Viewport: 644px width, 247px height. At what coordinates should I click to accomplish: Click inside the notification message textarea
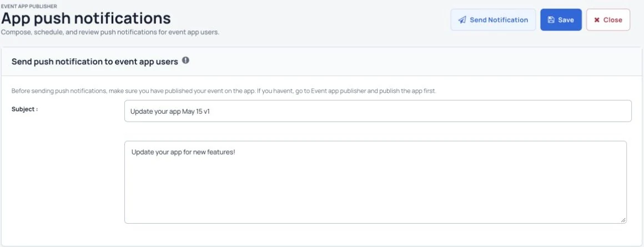375,182
